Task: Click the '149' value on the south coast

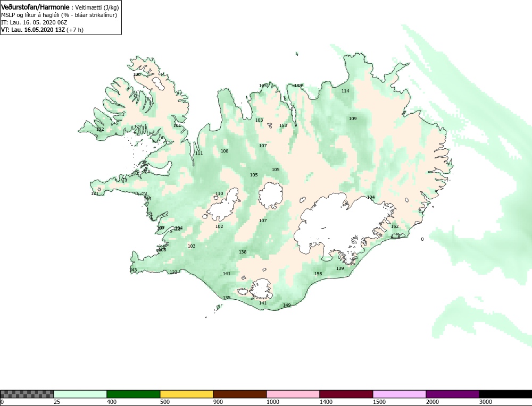Action: tap(287, 305)
